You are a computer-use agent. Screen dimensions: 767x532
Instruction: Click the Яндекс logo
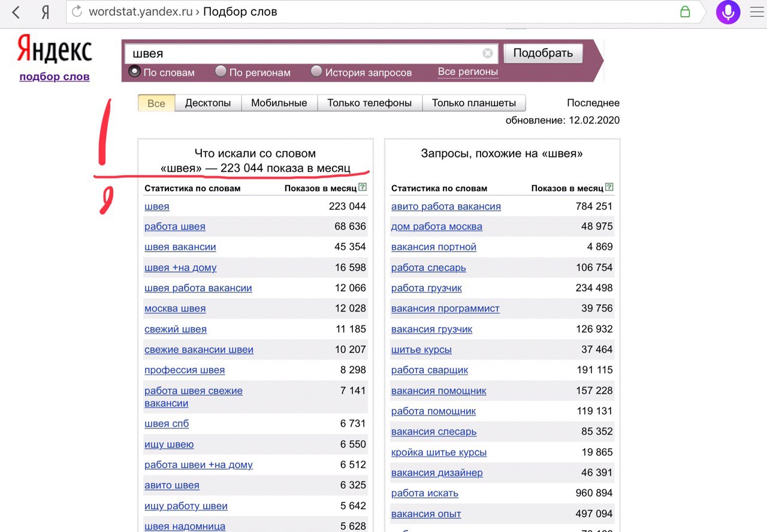pos(55,50)
